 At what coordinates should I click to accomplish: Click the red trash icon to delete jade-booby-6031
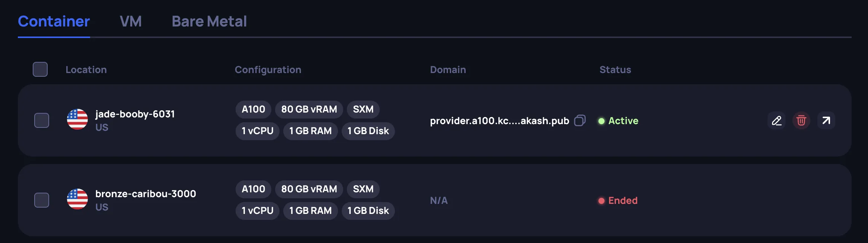(x=801, y=120)
